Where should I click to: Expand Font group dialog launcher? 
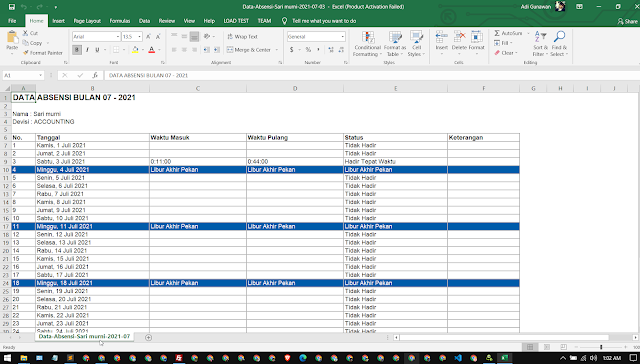(x=163, y=62)
